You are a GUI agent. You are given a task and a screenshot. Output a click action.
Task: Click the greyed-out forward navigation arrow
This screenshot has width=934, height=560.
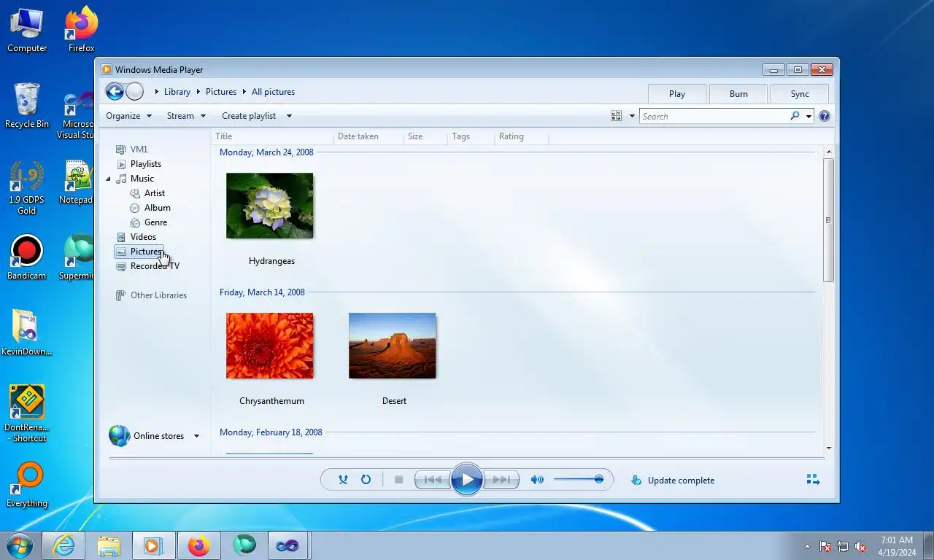(x=134, y=91)
